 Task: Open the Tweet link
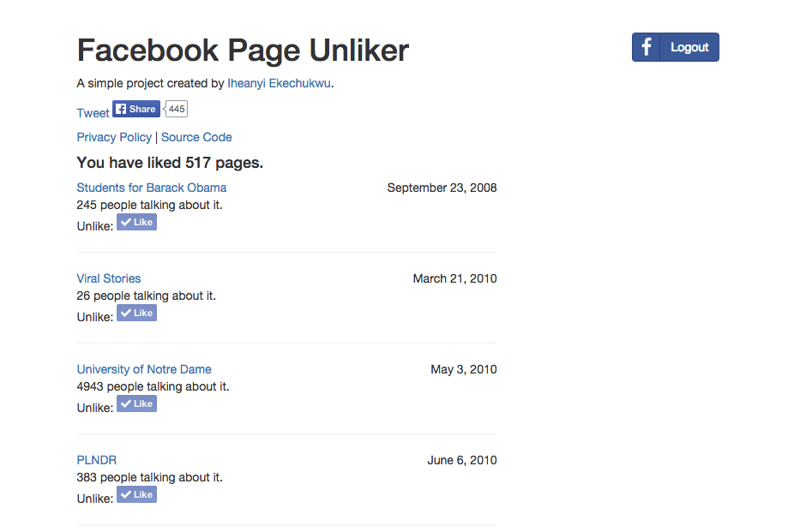[x=93, y=113]
